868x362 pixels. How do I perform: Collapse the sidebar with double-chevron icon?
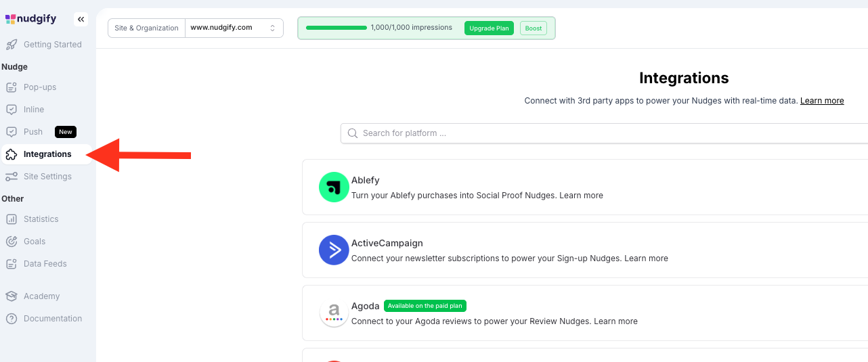pyautogui.click(x=81, y=19)
